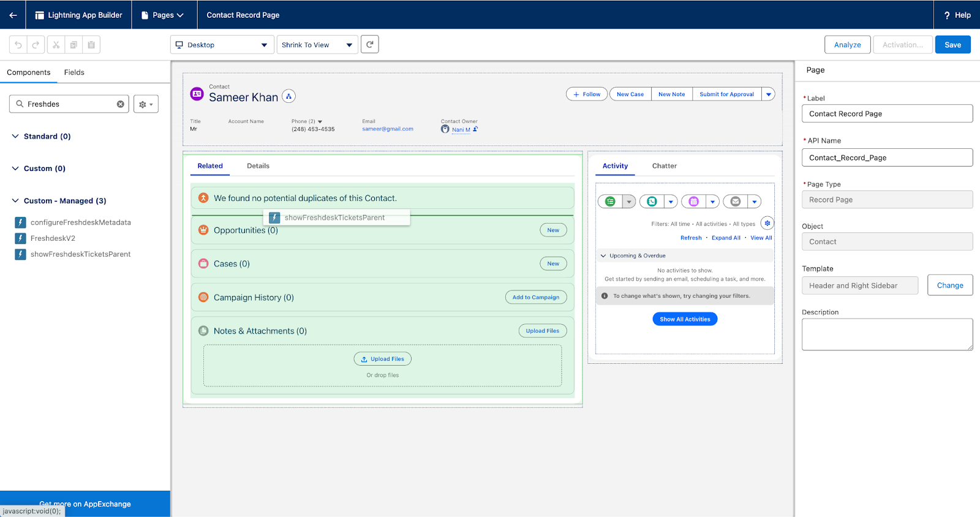Open the New Event dropdown arrow
The width and height of the screenshot is (980, 517).
tap(712, 202)
